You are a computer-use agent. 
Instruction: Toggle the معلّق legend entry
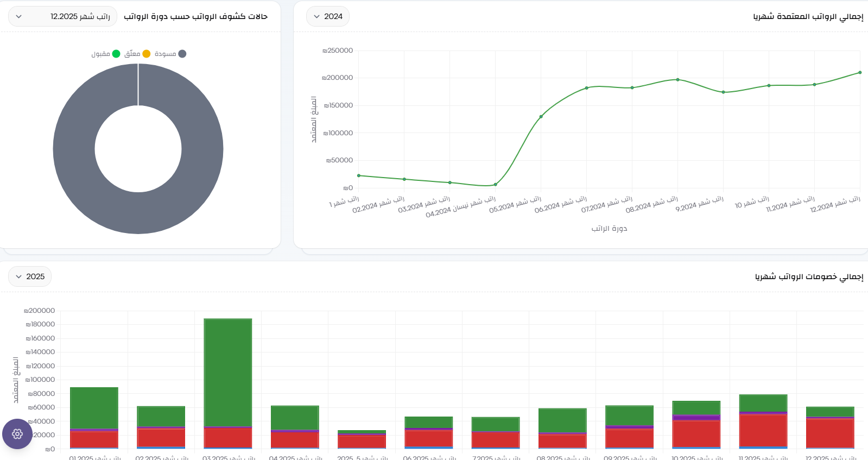point(137,54)
